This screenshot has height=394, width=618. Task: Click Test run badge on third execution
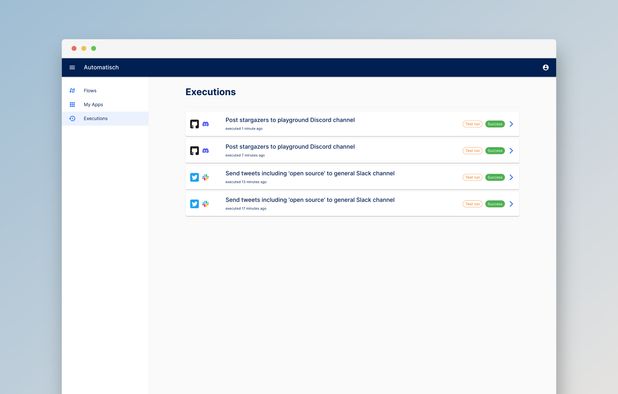click(472, 177)
